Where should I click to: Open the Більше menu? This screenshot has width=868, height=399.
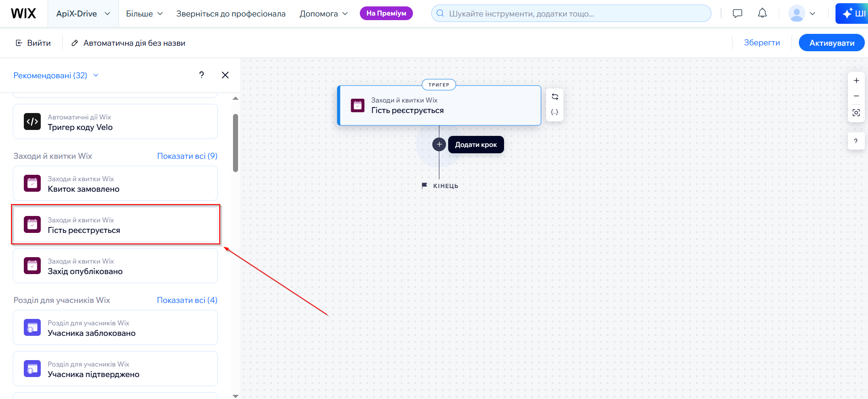pyautogui.click(x=144, y=14)
